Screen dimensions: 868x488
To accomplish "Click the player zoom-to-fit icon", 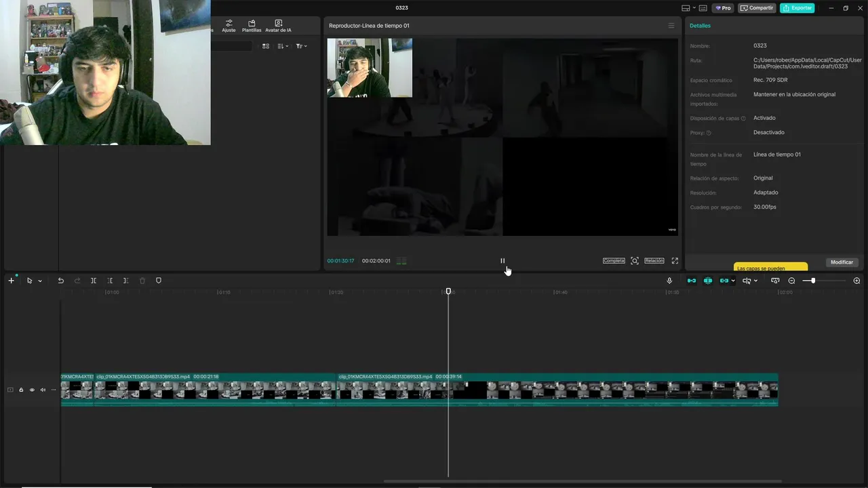I will click(x=635, y=261).
